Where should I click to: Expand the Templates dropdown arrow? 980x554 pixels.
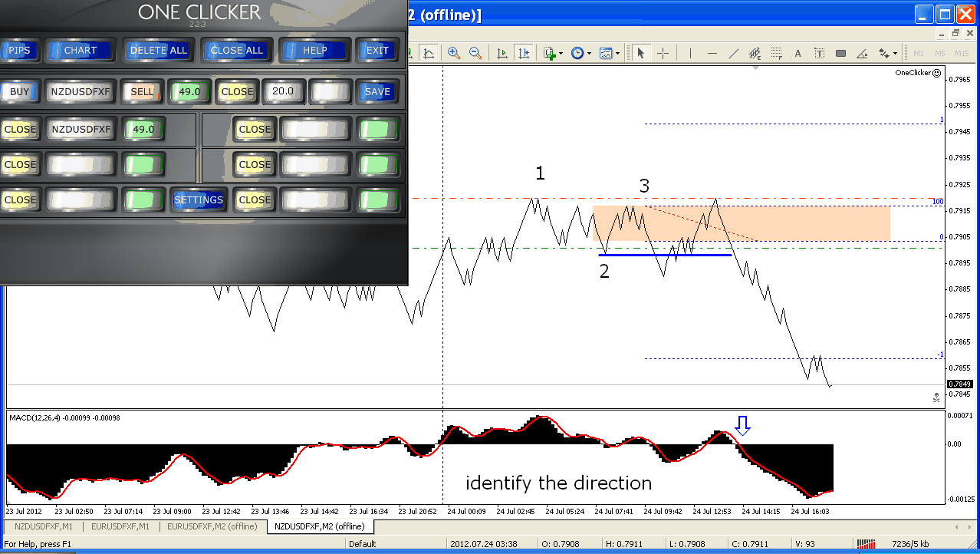point(617,54)
